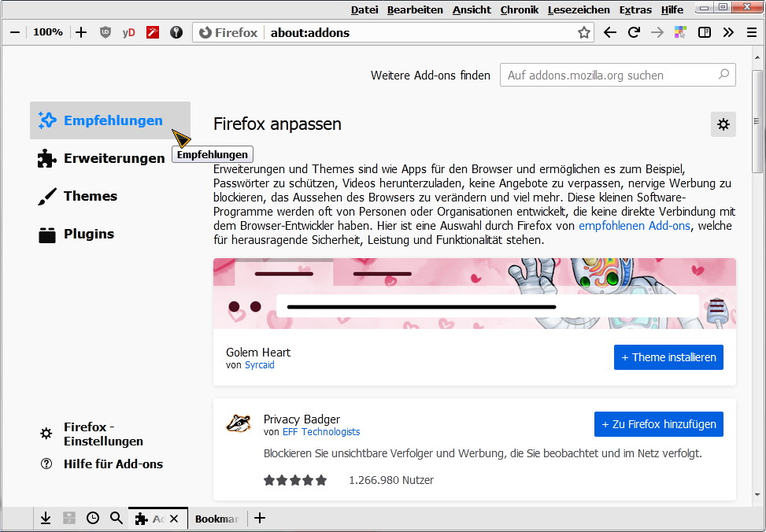Click the zoom in plus button

click(x=81, y=33)
